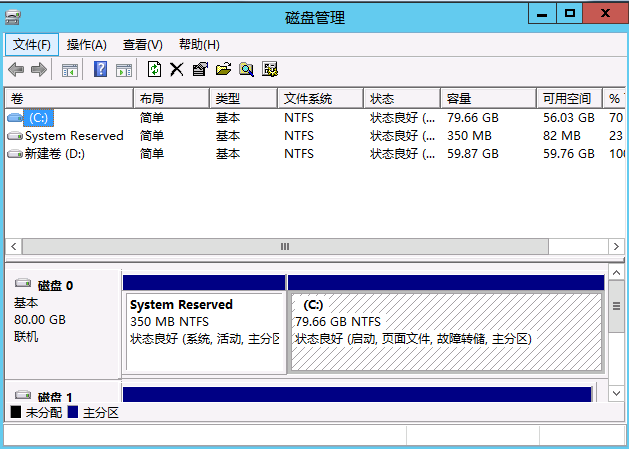Sort by the 容量 column header

(460, 99)
